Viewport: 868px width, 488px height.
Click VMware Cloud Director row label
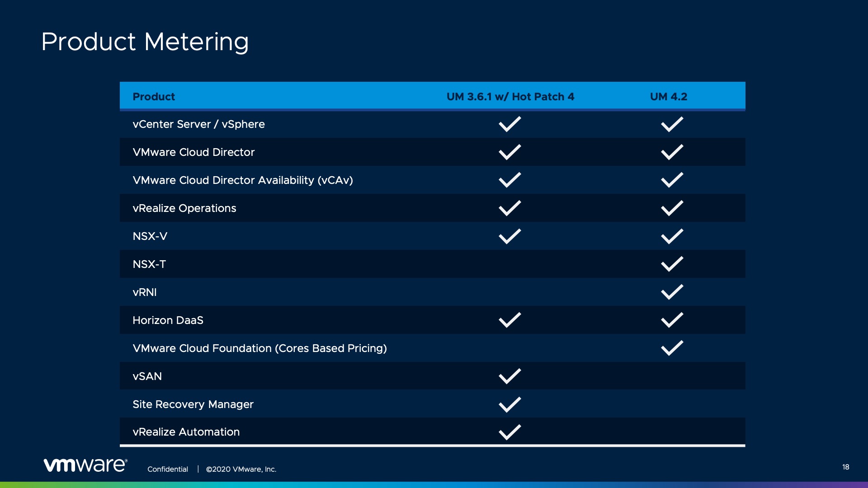[193, 152]
